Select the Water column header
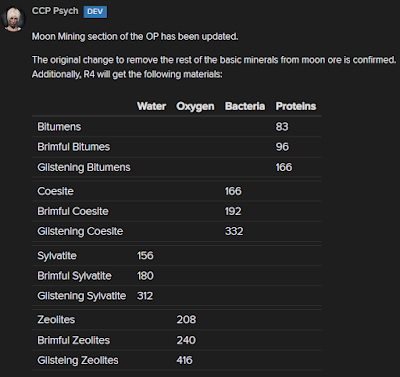This screenshot has height=377, width=400. [151, 106]
